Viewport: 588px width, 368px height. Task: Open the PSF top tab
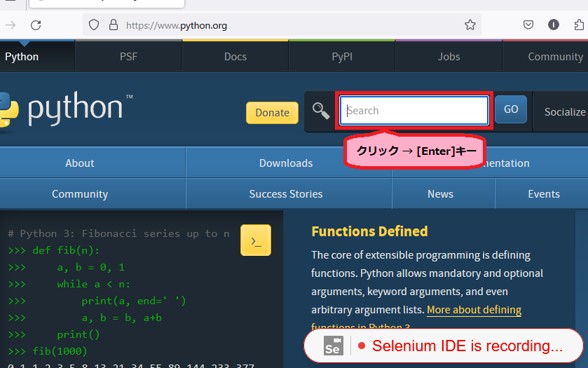[128, 57]
